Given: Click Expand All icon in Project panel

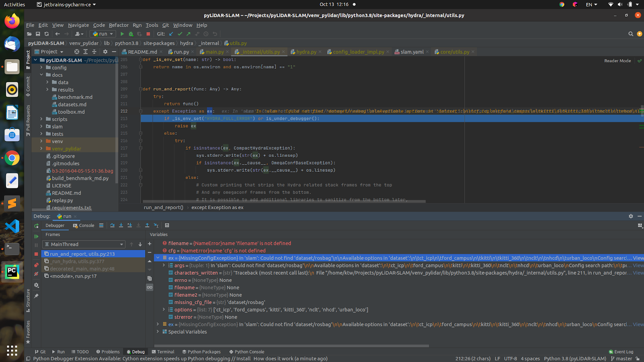Looking at the screenshot, I should coord(85,52).
